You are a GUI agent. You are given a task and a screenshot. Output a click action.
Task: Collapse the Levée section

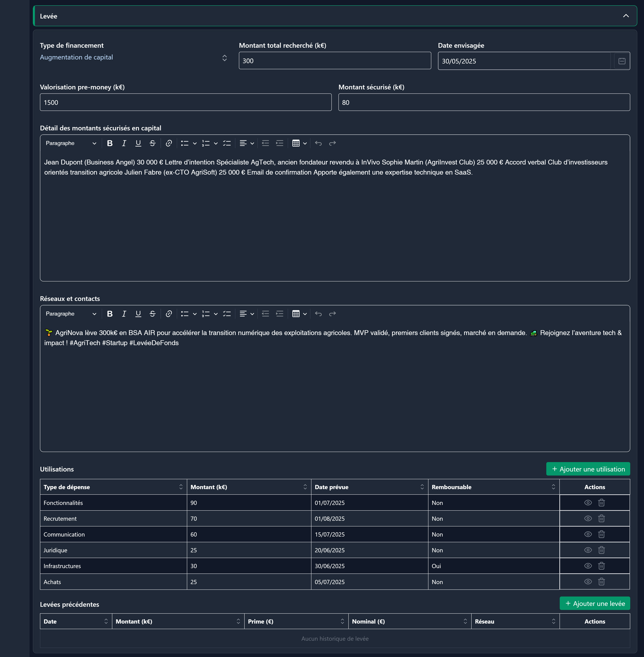click(626, 16)
